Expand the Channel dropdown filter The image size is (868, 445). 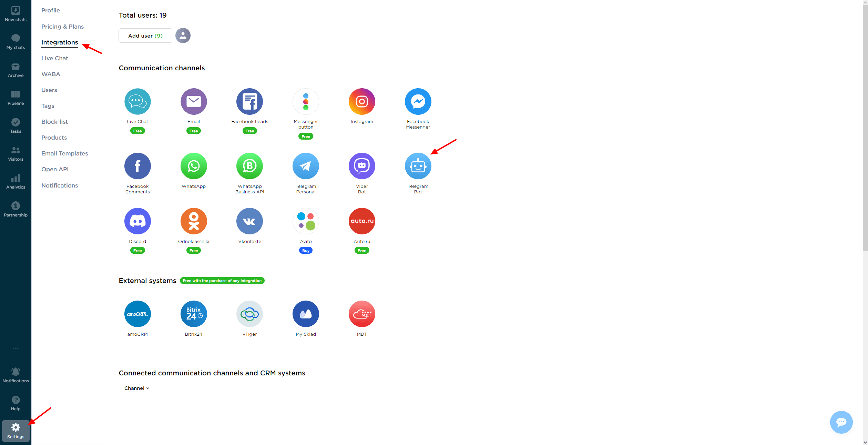(136, 388)
